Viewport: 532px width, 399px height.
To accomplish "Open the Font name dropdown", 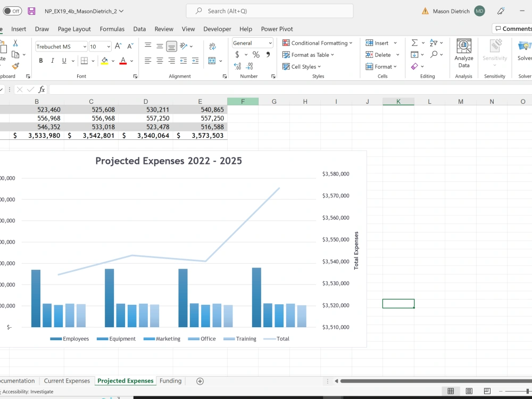I will tap(85, 46).
